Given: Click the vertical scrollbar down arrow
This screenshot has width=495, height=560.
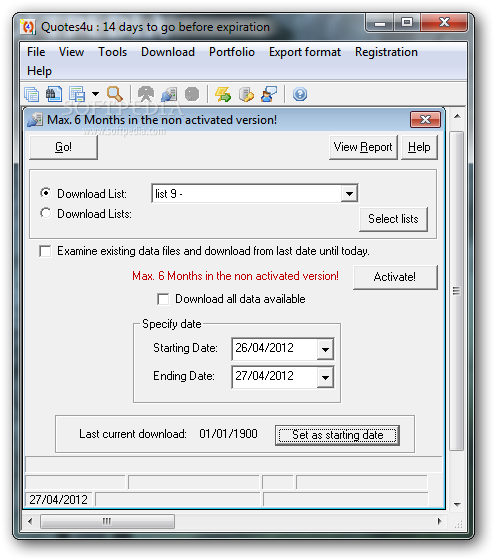Looking at the screenshot, I should pyautogui.click(x=458, y=504).
